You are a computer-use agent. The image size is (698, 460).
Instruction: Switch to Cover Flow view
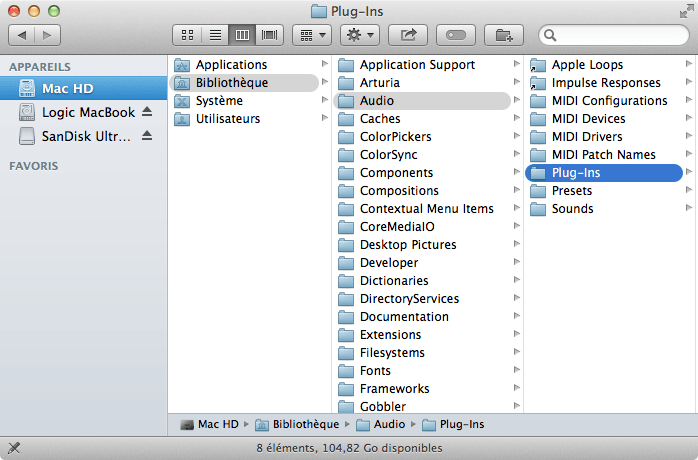tap(268, 35)
